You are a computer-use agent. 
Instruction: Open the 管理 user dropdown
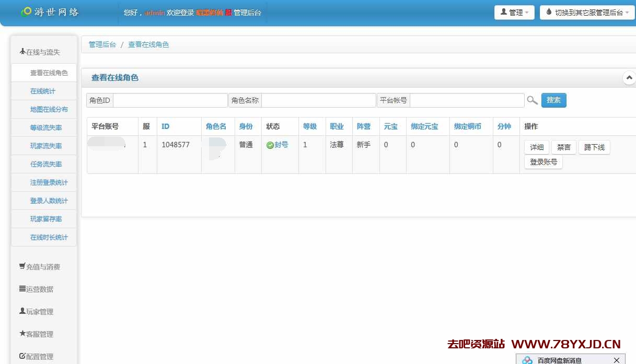click(x=514, y=13)
